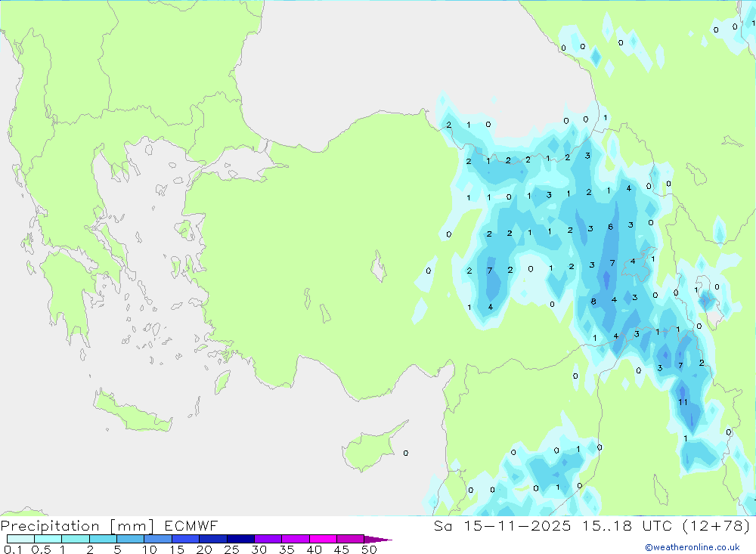The width and height of the screenshot is (756, 554).
Task: Click the 'Precipitation [mm]' title text
Action: (77, 526)
